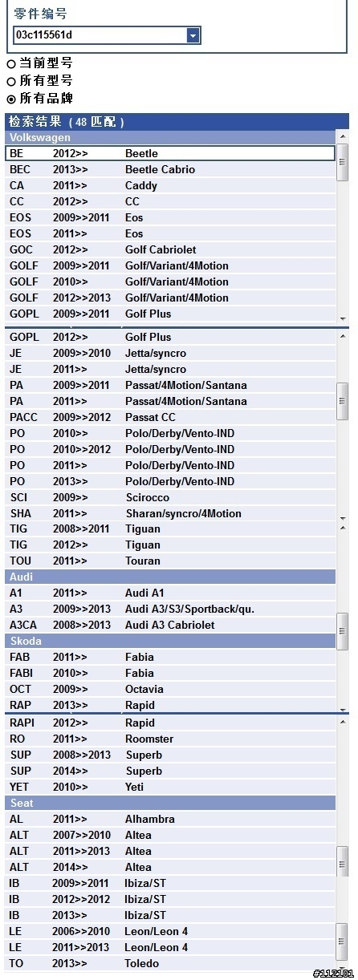
Task: Select the SHA 2011>> Sharan row
Action: [x=170, y=513]
